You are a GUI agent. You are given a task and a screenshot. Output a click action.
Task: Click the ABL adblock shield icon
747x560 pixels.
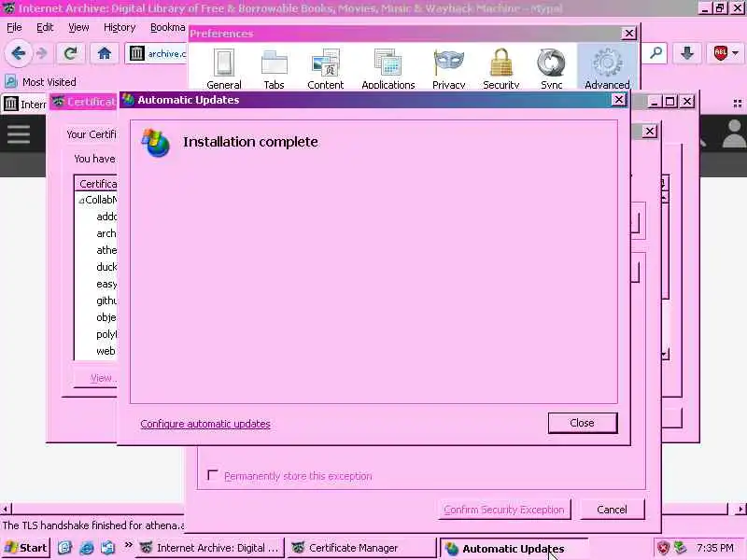(720, 53)
